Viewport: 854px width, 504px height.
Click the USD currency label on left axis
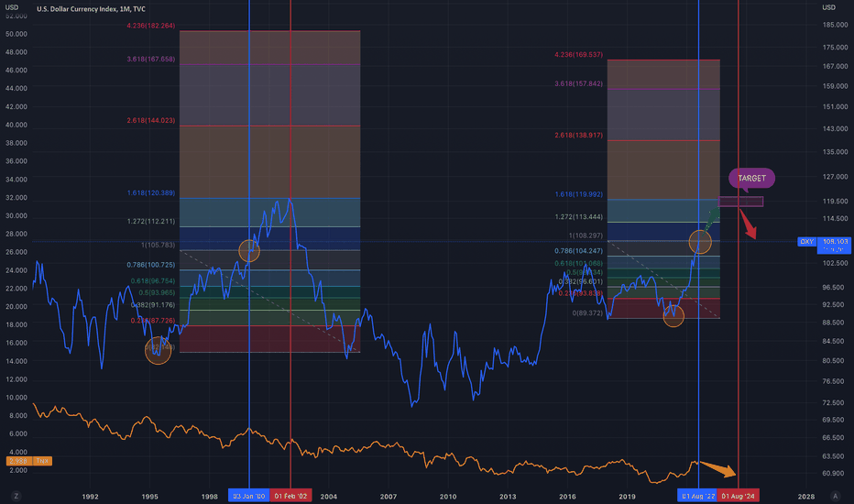(x=11, y=7)
